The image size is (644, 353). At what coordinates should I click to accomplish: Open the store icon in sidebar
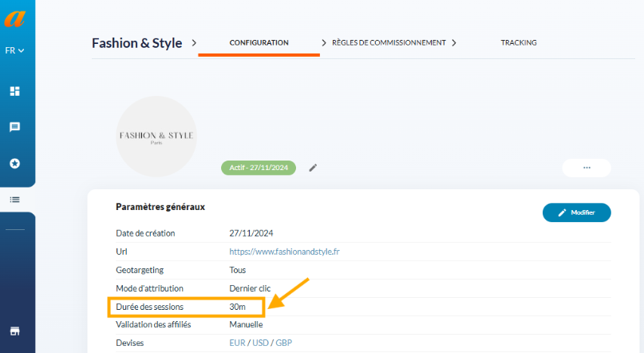[x=15, y=331]
